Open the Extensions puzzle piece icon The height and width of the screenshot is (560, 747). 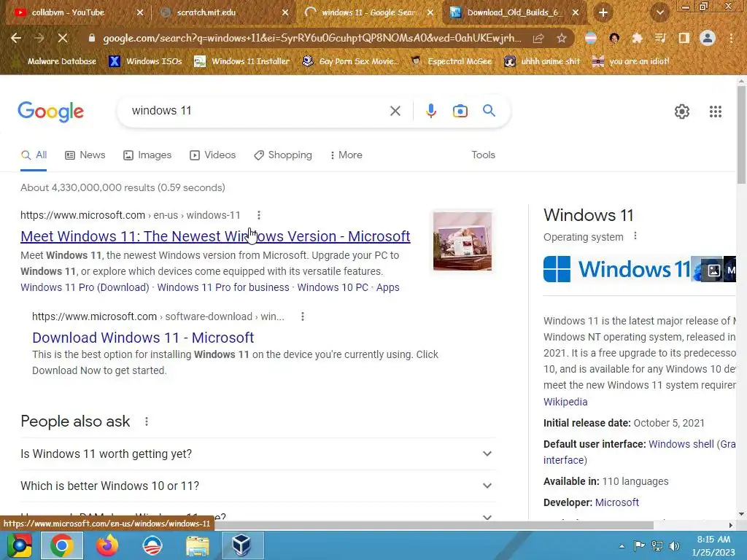637,38
